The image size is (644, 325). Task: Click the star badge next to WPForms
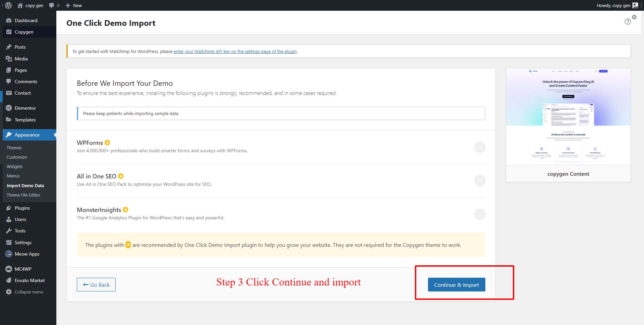(107, 143)
